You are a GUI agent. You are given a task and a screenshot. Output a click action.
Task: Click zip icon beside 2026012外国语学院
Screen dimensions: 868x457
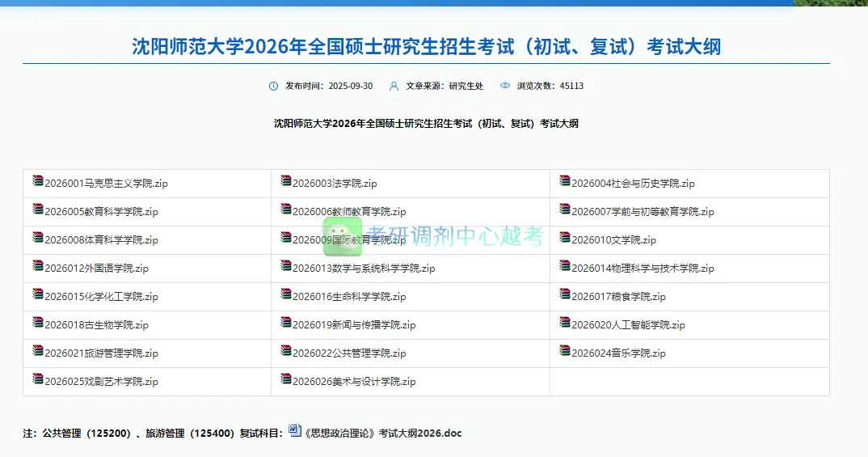38,265
